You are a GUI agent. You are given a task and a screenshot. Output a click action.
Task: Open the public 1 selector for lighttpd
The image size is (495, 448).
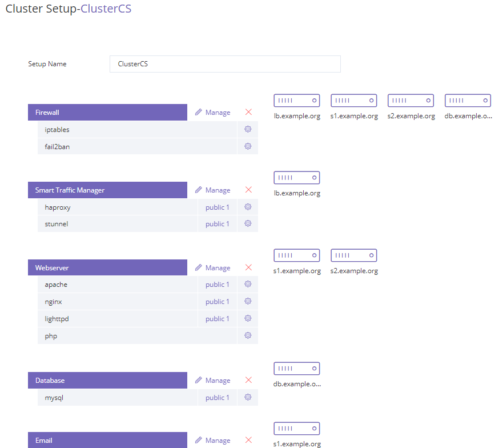click(217, 319)
